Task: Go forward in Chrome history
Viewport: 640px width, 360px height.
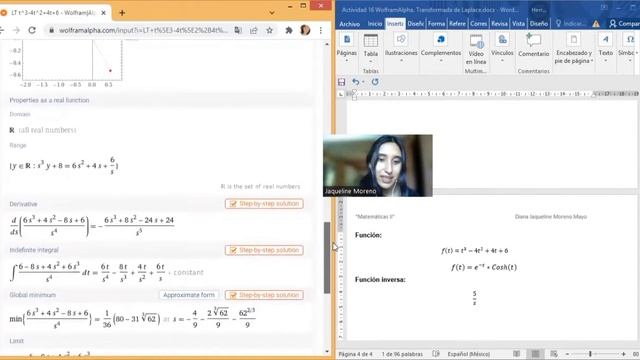Action: (16, 30)
